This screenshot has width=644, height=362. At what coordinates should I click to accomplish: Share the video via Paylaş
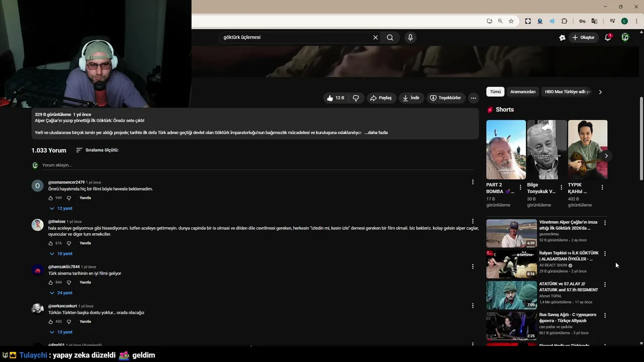pos(381,98)
